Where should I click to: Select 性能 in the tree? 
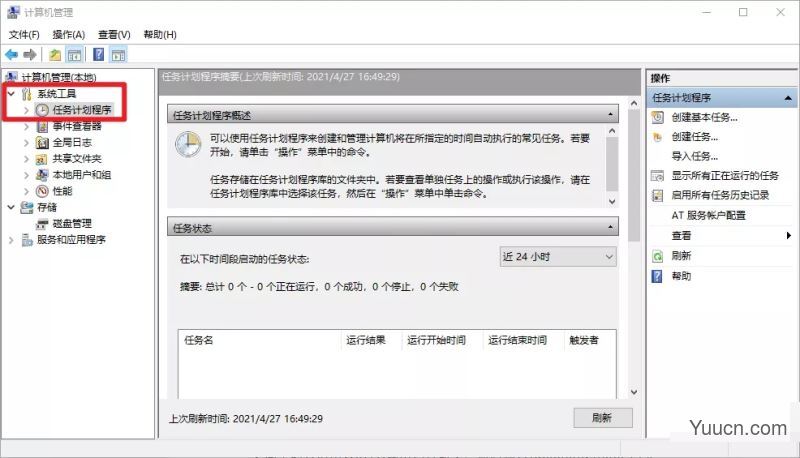(x=62, y=191)
